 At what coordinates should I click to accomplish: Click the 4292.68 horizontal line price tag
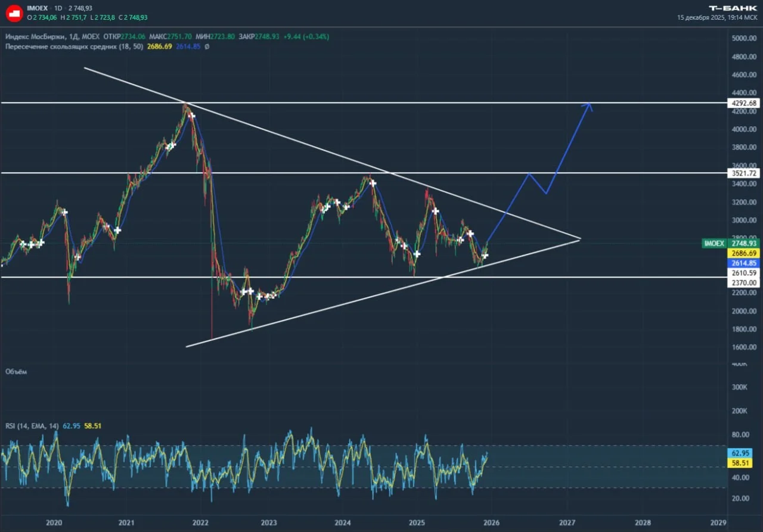click(x=743, y=103)
